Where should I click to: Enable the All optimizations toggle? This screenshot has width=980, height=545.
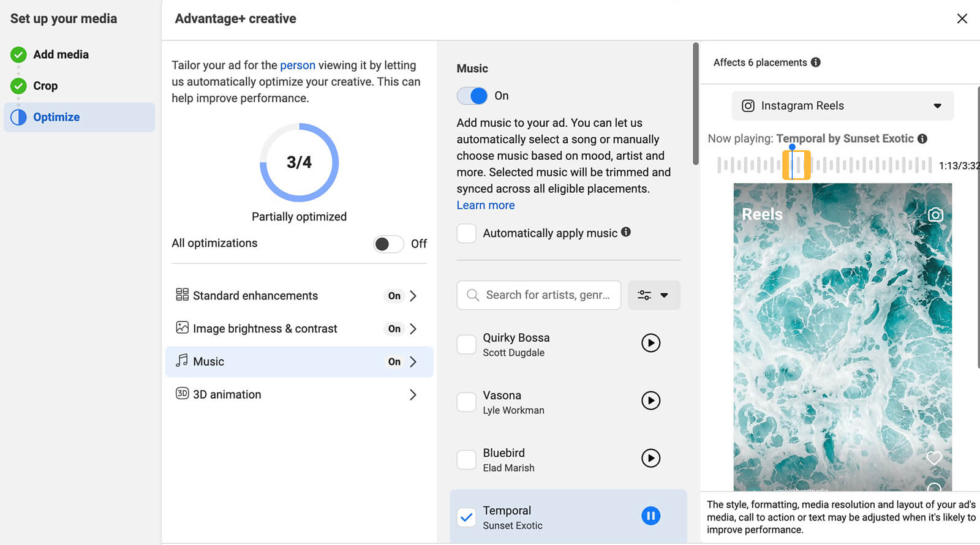388,244
